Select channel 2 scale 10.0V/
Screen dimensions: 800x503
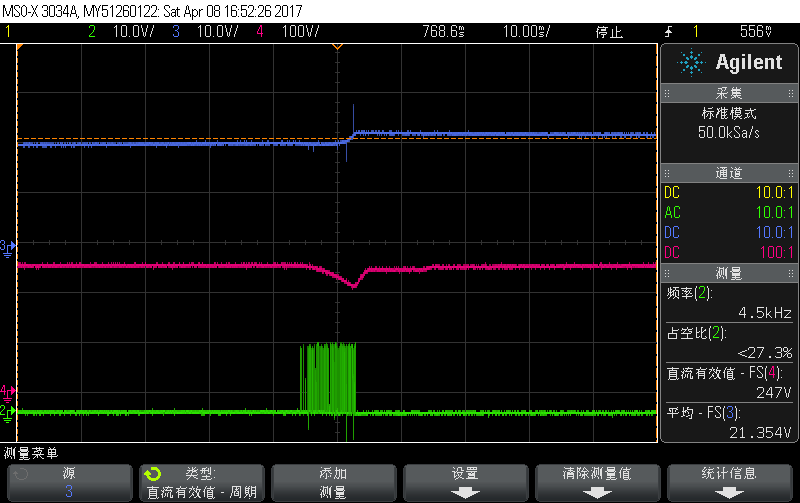(133, 32)
